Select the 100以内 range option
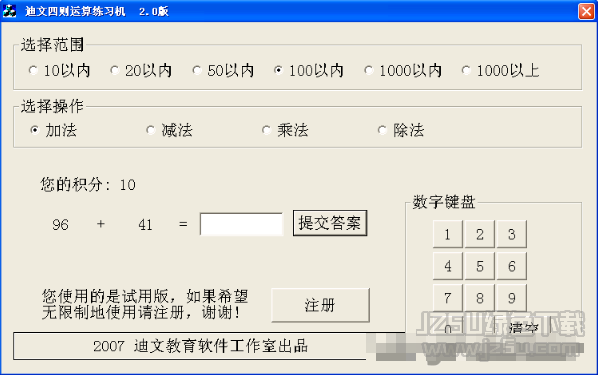 pyautogui.click(x=309, y=71)
